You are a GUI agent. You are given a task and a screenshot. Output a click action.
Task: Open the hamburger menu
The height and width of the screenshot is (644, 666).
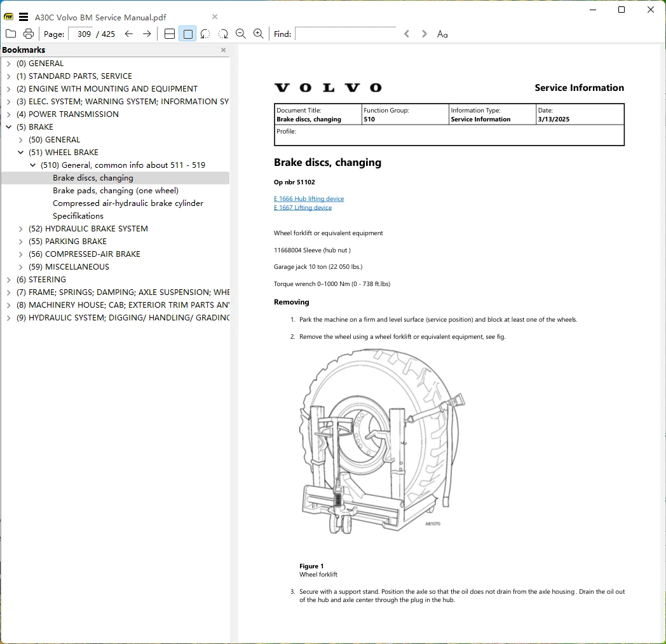(x=24, y=17)
